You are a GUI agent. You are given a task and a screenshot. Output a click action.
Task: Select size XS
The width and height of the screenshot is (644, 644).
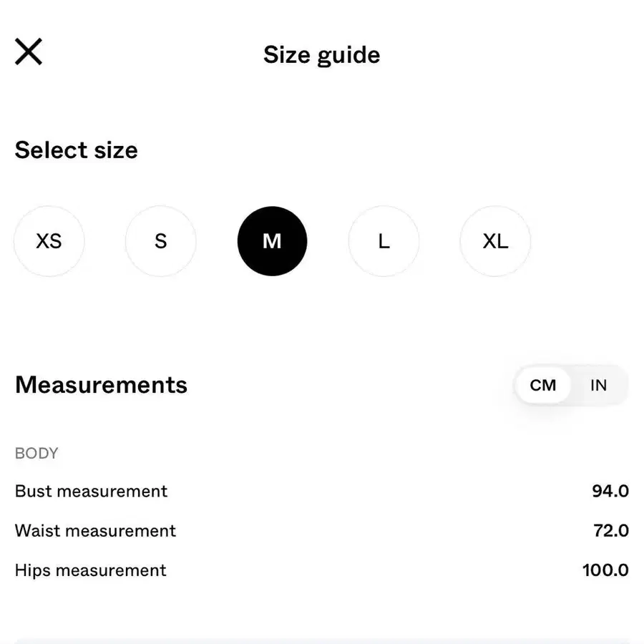pos(49,241)
